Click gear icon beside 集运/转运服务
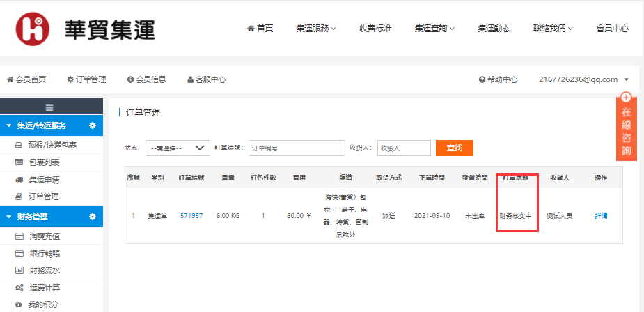 tap(92, 126)
